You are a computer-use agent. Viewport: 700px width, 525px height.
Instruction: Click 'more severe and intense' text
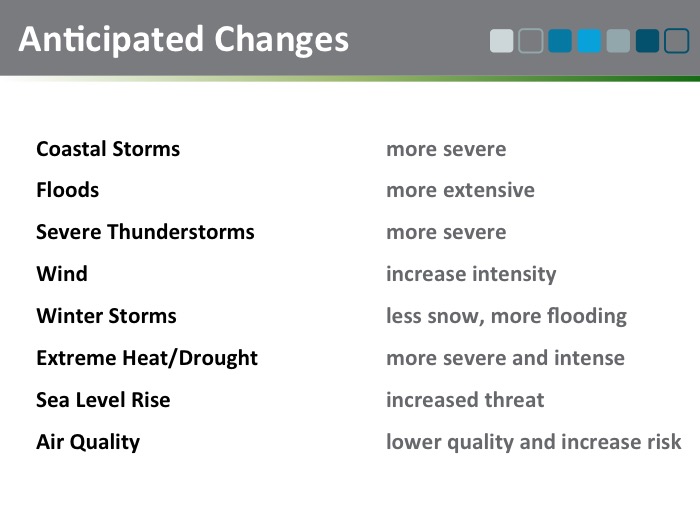[x=505, y=358]
